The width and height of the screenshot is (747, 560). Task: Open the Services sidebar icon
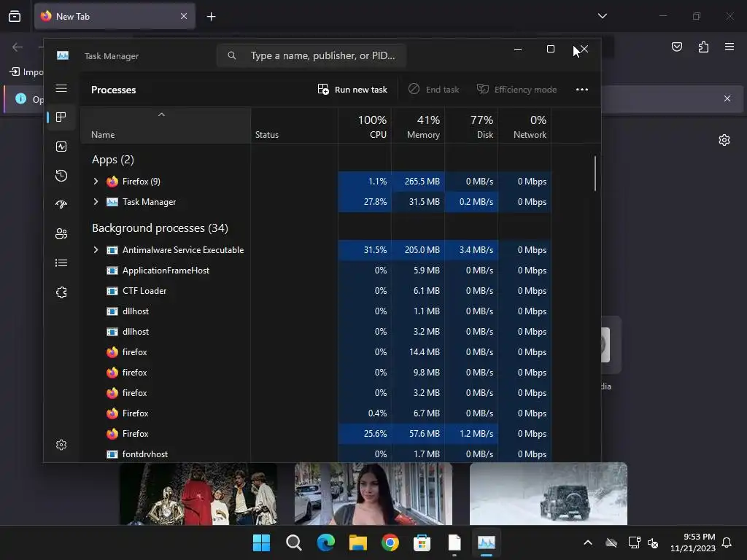point(61,292)
